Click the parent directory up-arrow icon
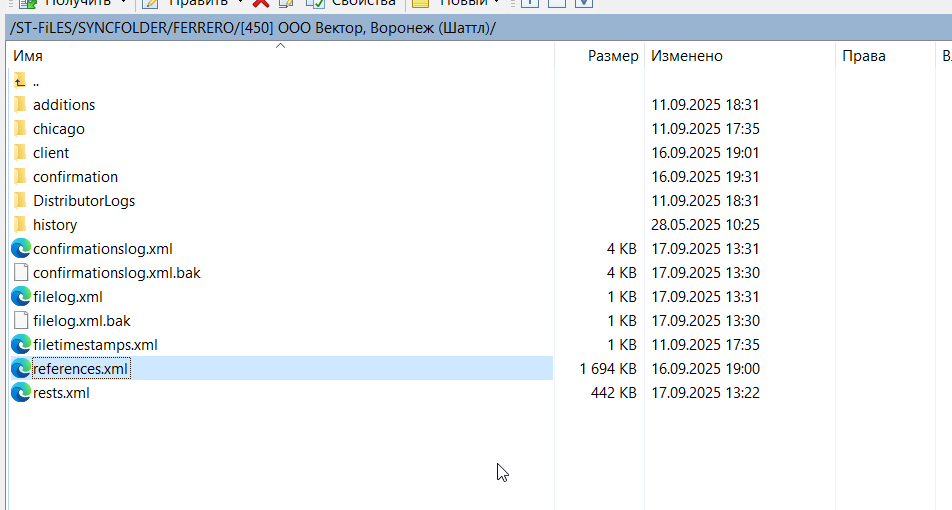 coord(20,81)
